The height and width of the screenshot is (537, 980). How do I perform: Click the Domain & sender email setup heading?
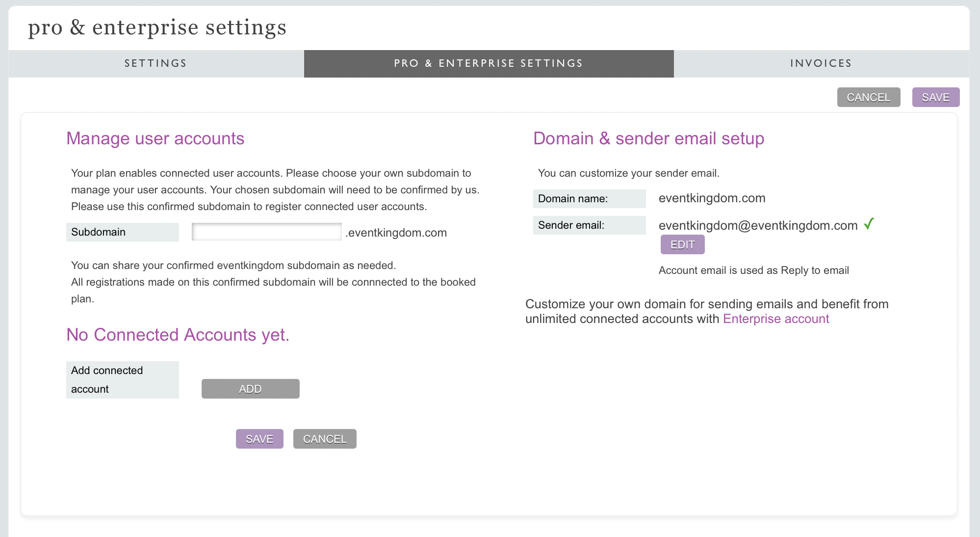pyautogui.click(x=648, y=138)
